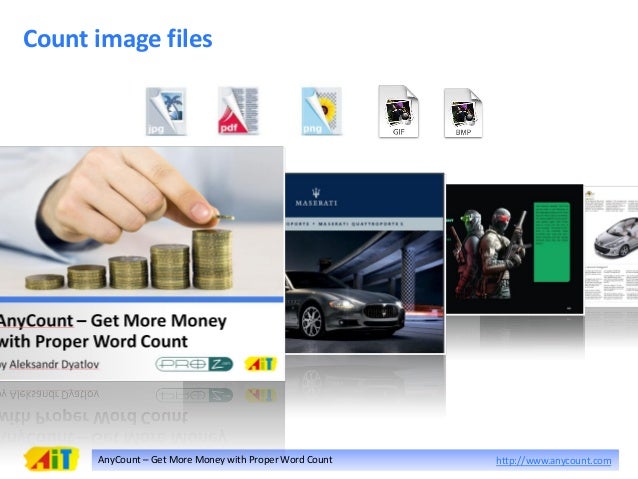Click the BMP file icon
The image size is (638, 479).
(463, 113)
